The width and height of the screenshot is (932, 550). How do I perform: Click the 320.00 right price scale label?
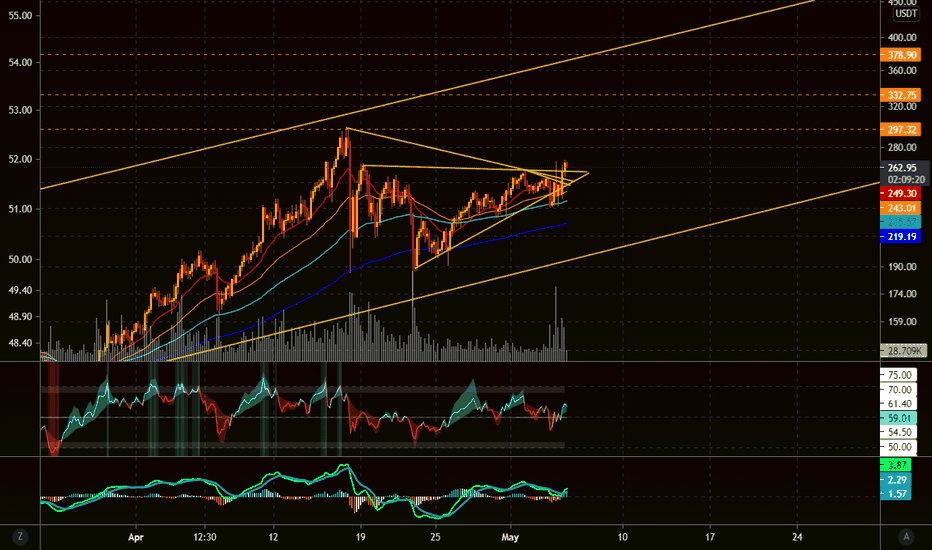902,106
